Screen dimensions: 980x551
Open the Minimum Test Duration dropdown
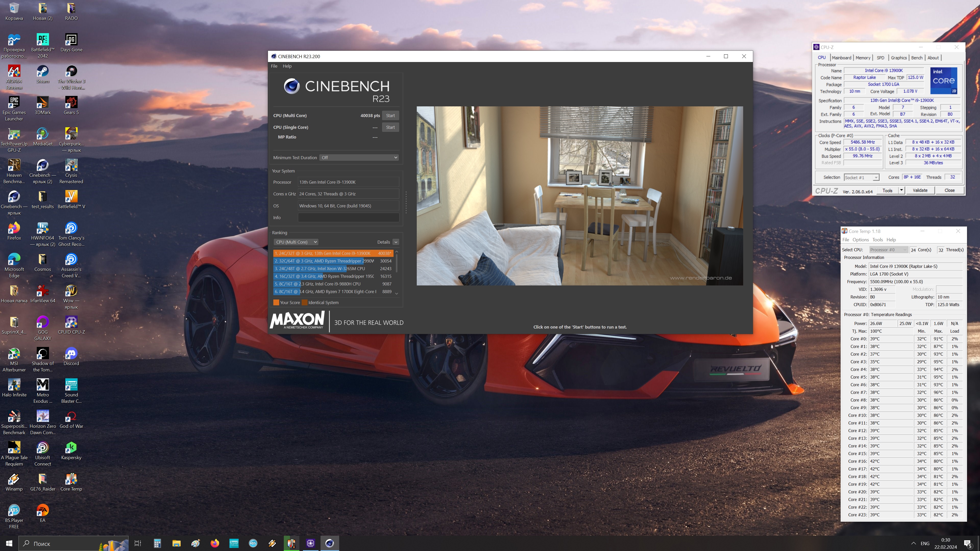click(x=359, y=157)
